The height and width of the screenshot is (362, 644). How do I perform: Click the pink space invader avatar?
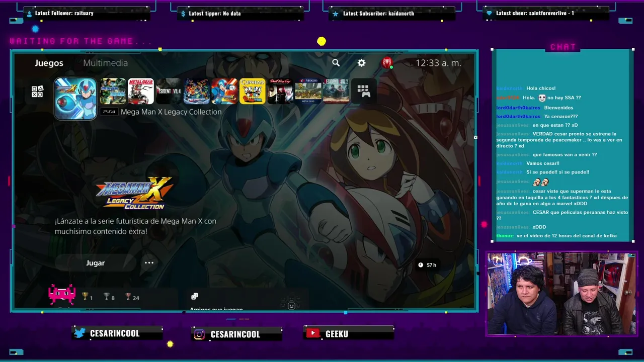(62, 295)
